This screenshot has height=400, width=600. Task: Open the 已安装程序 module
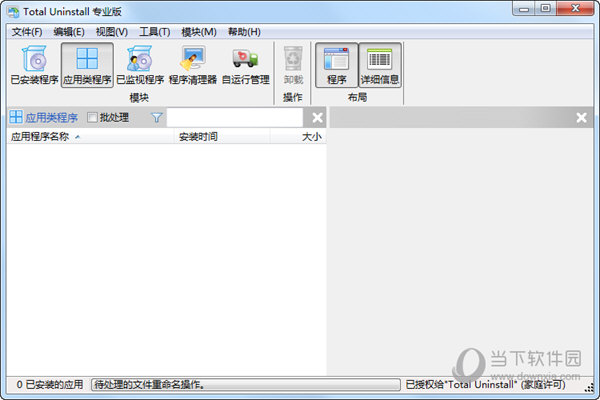[x=34, y=65]
